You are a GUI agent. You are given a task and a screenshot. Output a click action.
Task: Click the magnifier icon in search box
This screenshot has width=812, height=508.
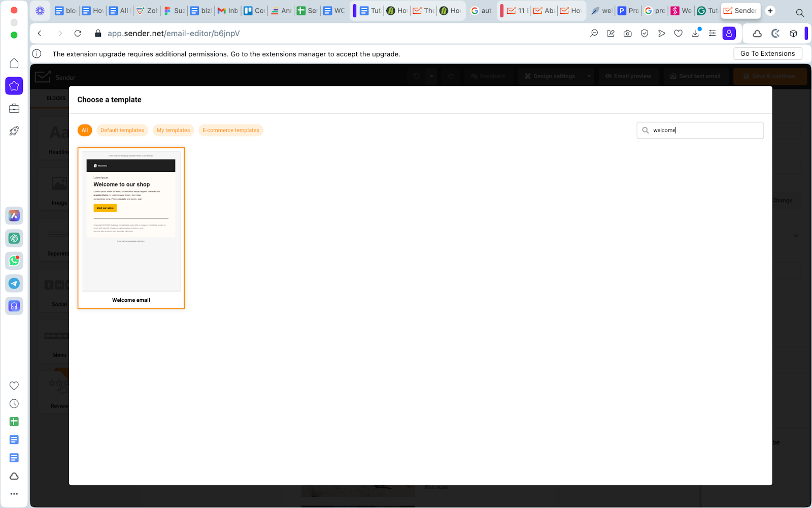pos(646,131)
